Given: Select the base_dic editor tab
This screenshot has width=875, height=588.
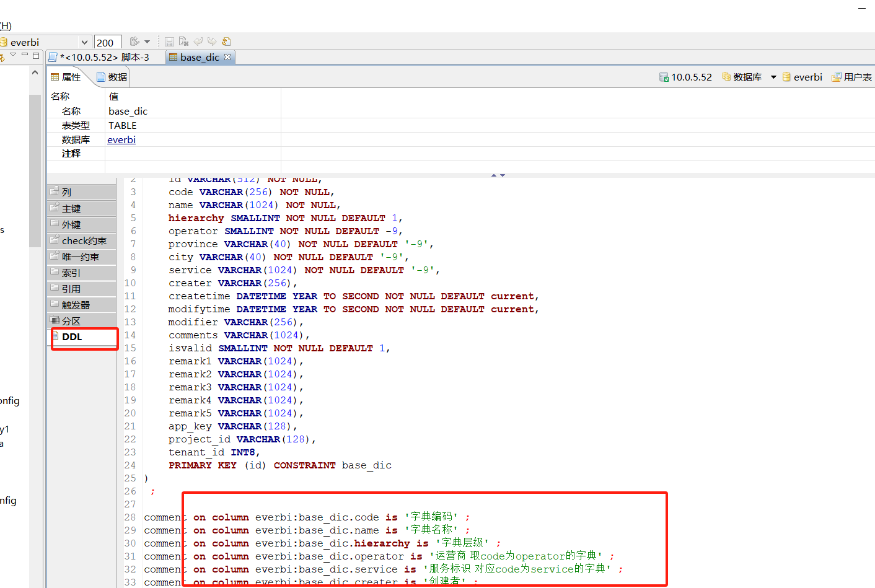Looking at the screenshot, I should tap(200, 57).
